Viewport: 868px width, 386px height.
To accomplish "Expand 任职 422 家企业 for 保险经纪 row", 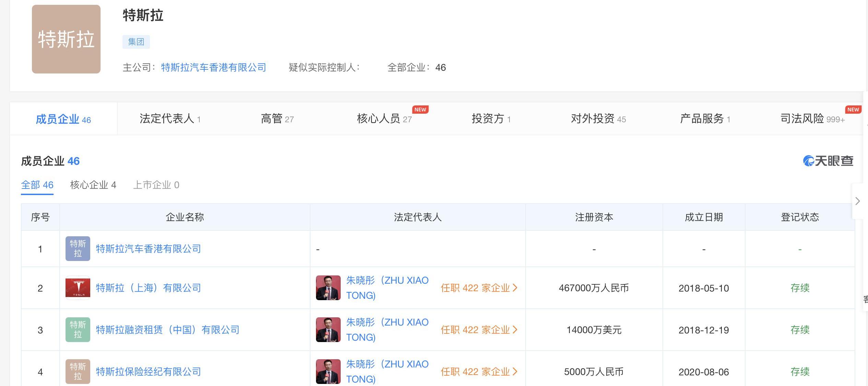I will point(479,372).
